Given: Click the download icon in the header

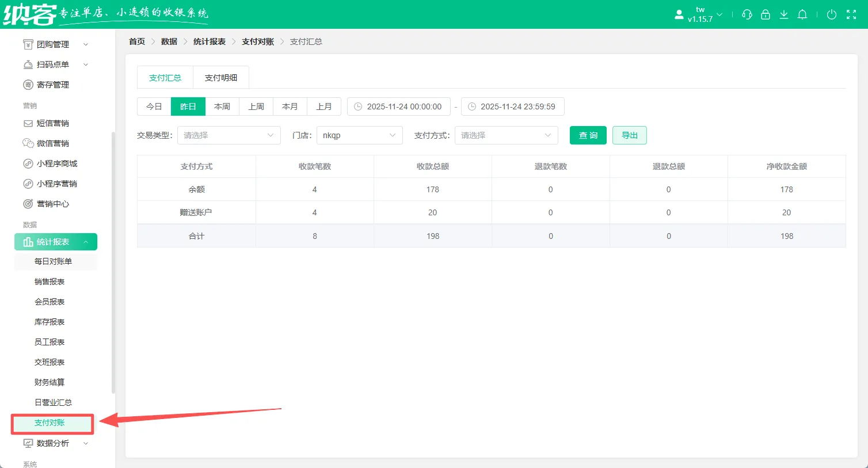Looking at the screenshot, I should [x=784, y=14].
